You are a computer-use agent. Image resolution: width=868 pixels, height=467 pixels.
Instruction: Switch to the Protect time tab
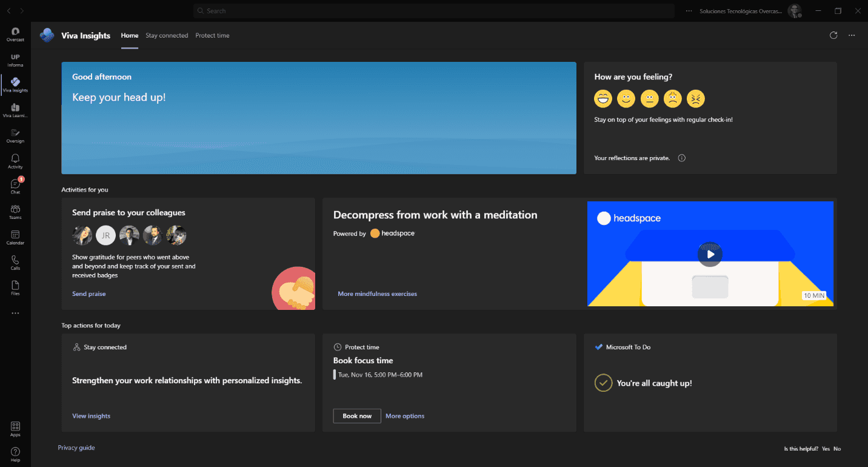point(212,36)
